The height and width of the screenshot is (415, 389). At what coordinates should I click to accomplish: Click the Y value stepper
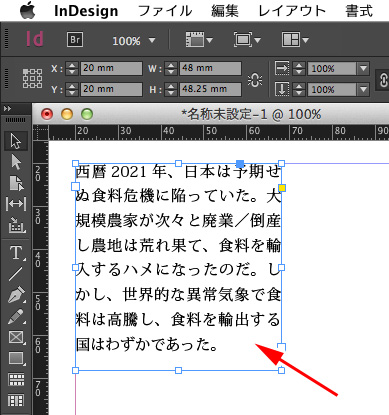(72, 89)
